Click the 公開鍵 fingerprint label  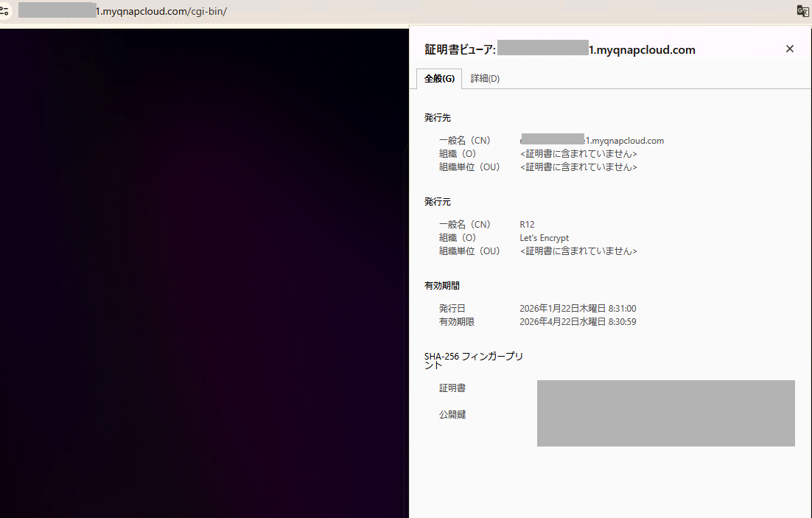point(452,415)
